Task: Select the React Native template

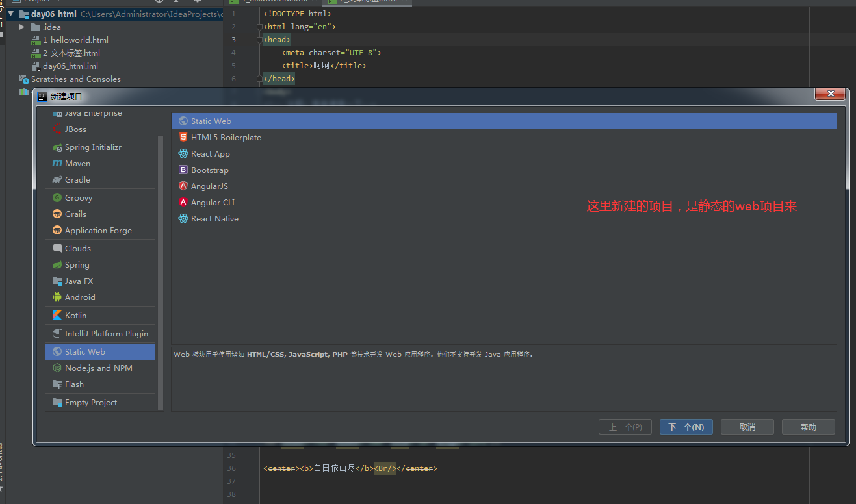Action: 504,219
